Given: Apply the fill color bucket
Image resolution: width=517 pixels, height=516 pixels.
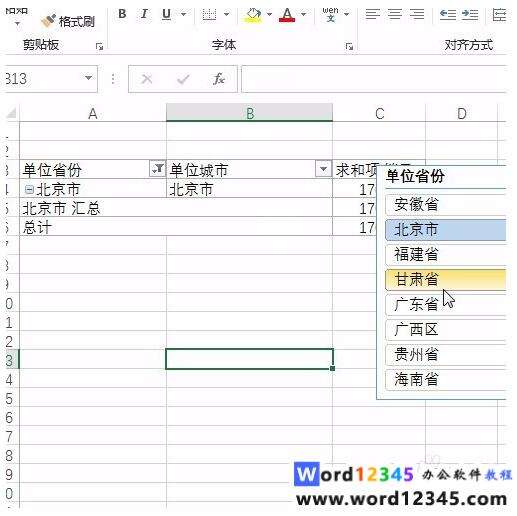Looking at the screenshot, I should click(253, 15).
